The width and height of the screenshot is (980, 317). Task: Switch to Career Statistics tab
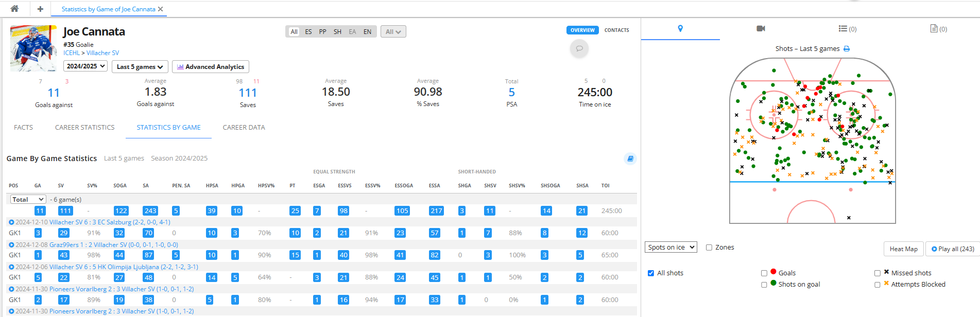pos(85,128)
